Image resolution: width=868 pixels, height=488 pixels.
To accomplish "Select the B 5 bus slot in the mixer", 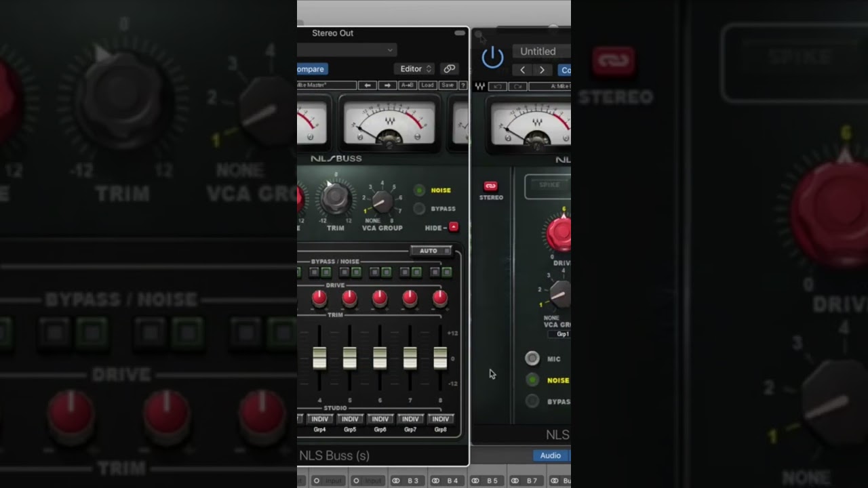I will tap(486, 481).
